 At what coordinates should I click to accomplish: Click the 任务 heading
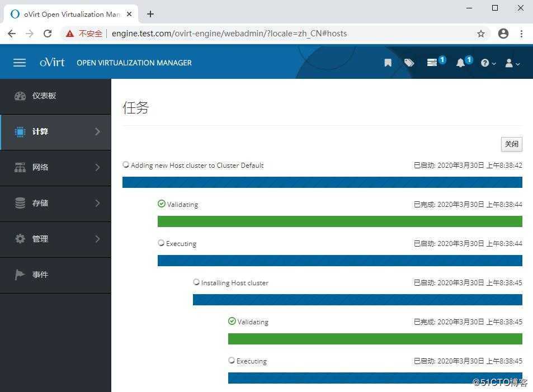[136, 108]
